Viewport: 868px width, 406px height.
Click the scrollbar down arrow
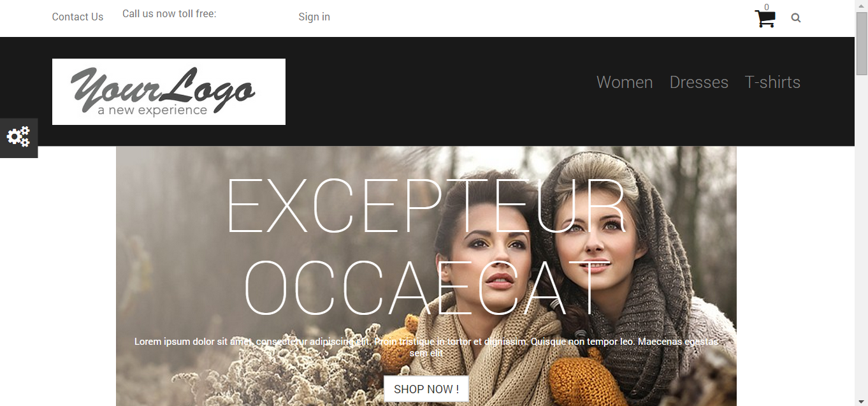coord(862,401)
